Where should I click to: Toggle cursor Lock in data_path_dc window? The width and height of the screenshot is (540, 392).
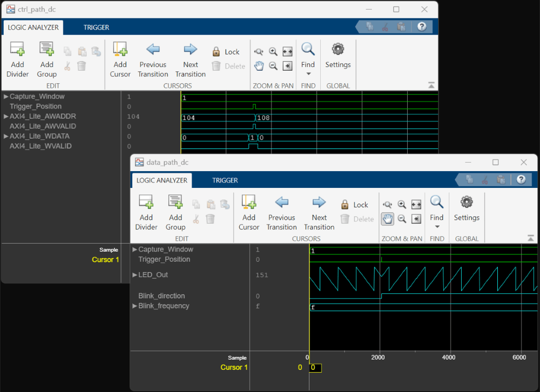pyautogui.click(x=354, y=205)
